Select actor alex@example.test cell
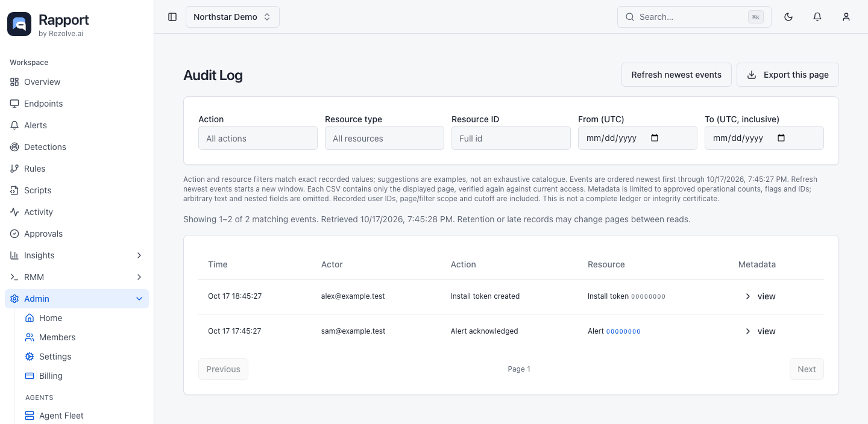 (353, 296)
